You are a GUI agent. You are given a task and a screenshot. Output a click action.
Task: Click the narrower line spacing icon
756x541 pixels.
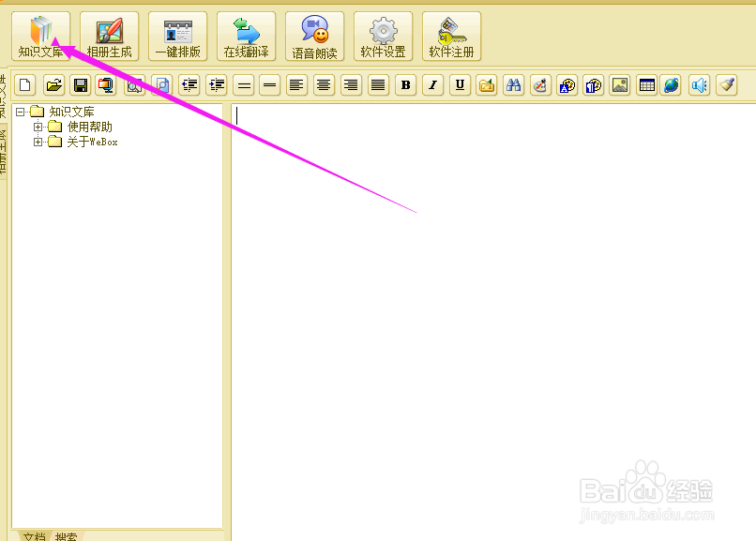pyautogui.click(x=270, y=85)
